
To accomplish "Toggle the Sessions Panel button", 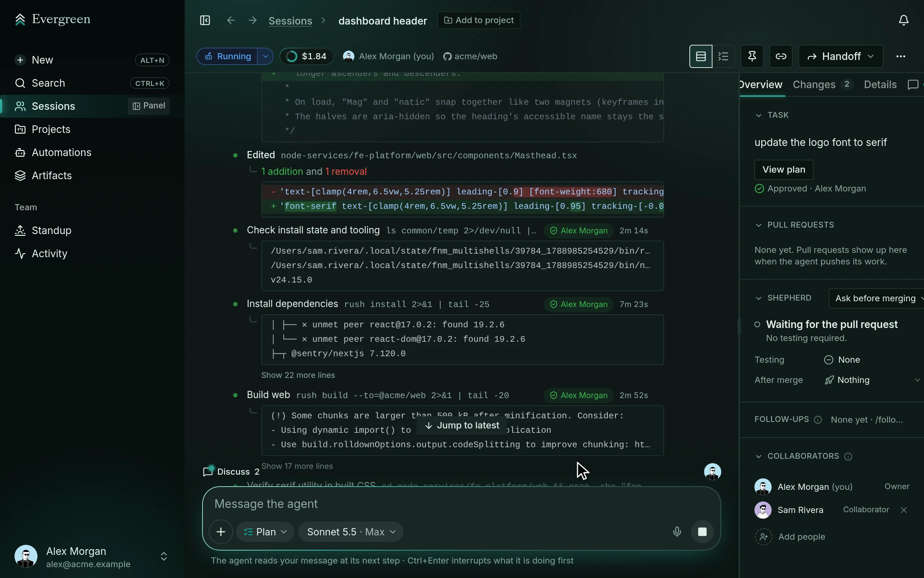I will (x=149, y=106).
